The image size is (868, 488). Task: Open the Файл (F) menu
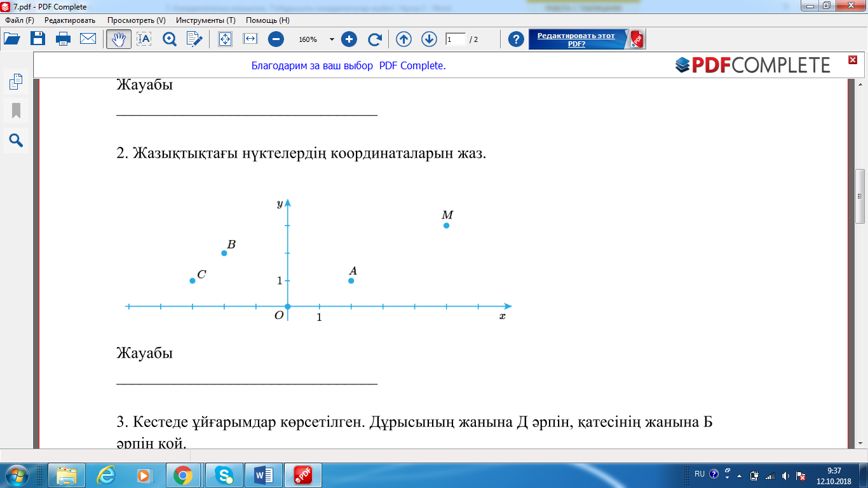(20, 20)
